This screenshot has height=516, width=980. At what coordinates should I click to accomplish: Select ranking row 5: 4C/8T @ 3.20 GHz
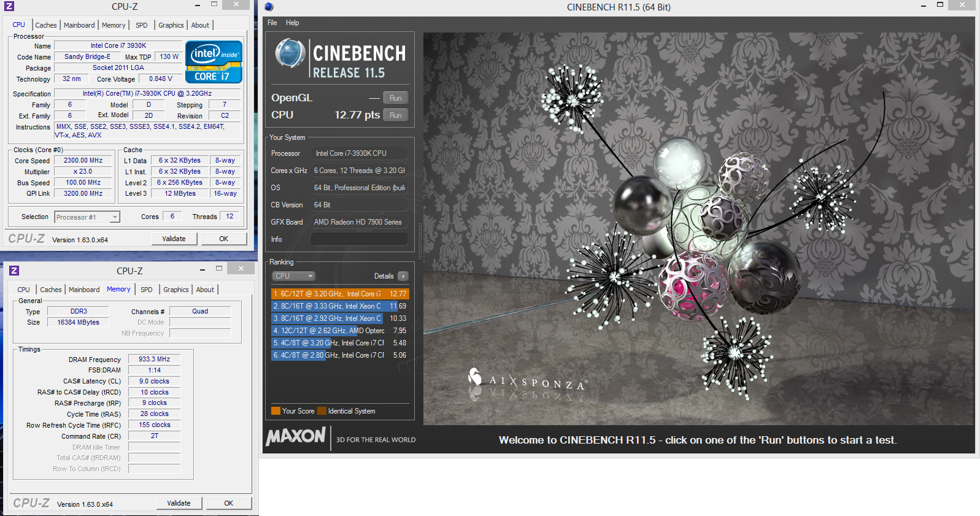click(340, 343)
